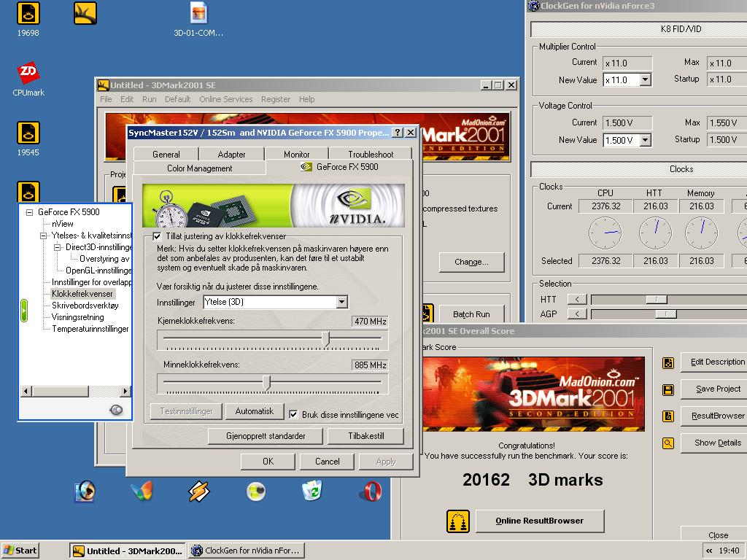
Task: Click the Edit Description icon
Action: pos(668,363)
